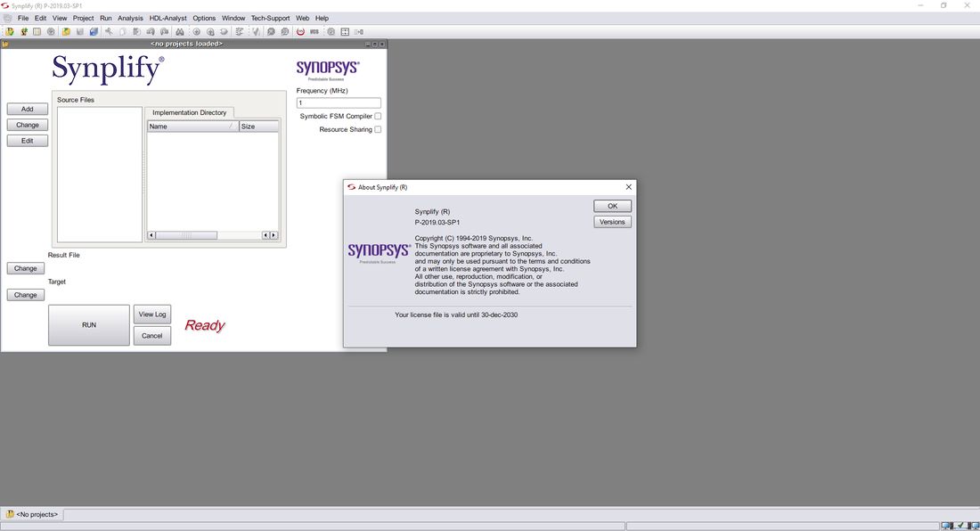The height and width of the screenshot is (531, 980).
Task: Open the Tech-Support menu
Action: [x=270, y=18]
